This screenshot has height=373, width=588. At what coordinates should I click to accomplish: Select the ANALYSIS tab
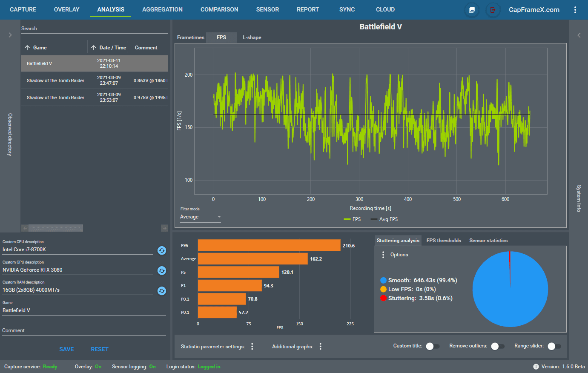click(x=111, y=9)
